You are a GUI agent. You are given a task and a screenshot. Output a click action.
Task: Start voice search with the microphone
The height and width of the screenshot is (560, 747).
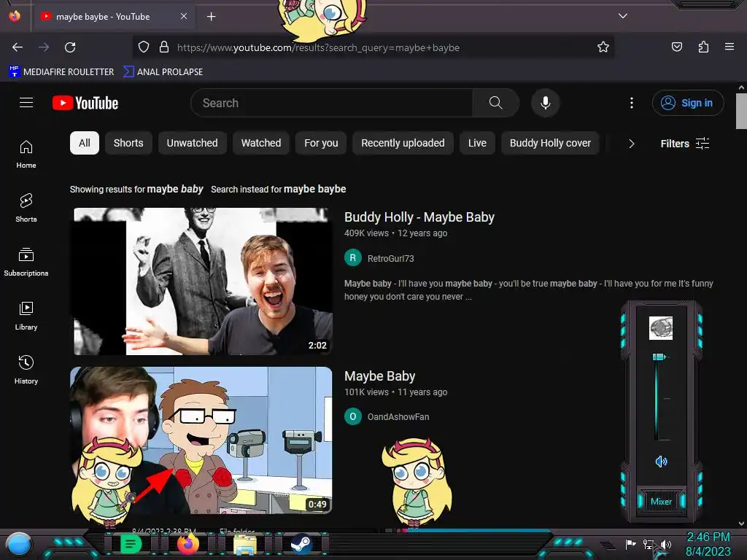546,103
